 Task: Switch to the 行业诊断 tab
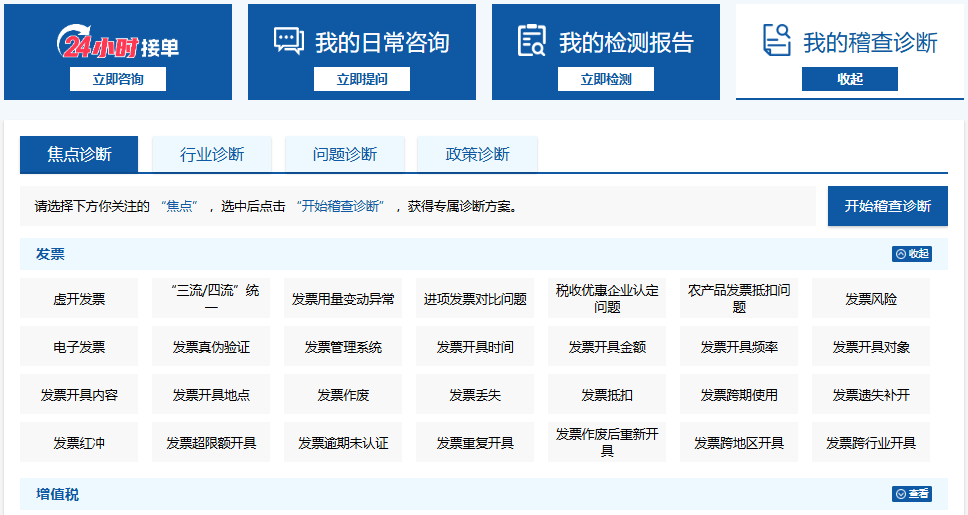pyautogui.click(x=212, y=154)
